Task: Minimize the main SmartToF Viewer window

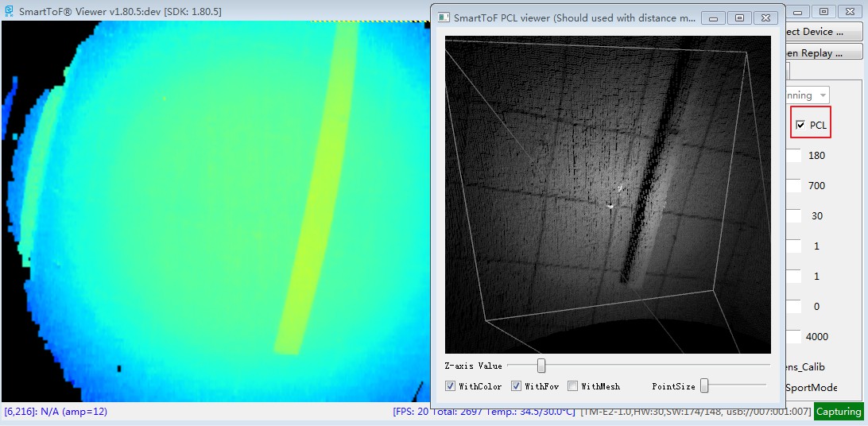Action: coord(797,11)
